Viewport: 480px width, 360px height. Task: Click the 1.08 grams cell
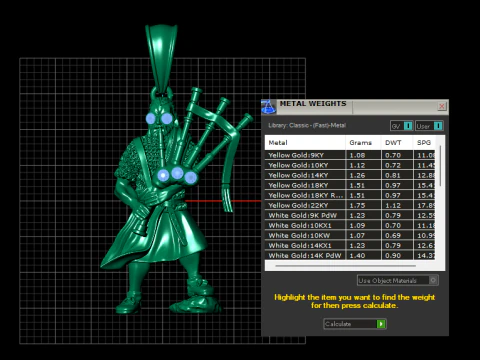tap(363, 155)
